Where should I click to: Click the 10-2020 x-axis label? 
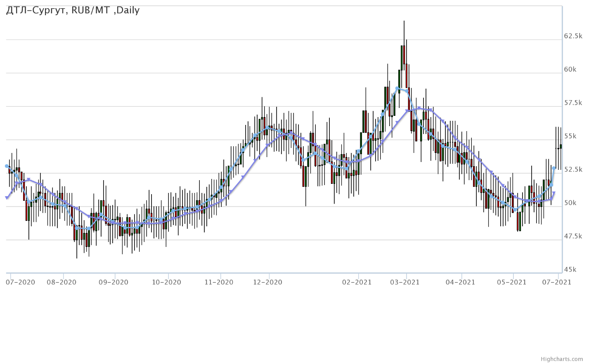[x=167, y=282]
